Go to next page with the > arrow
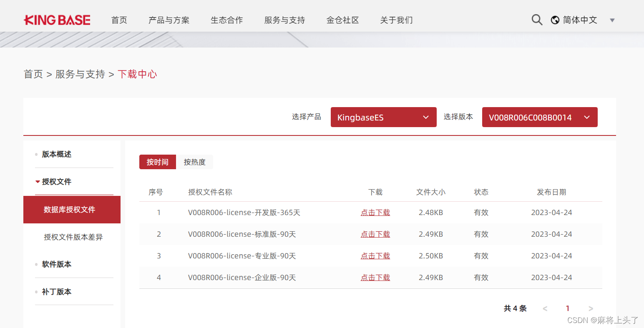Image resolution: width=644 pixels, height=328 pixels. pos(591,308)
